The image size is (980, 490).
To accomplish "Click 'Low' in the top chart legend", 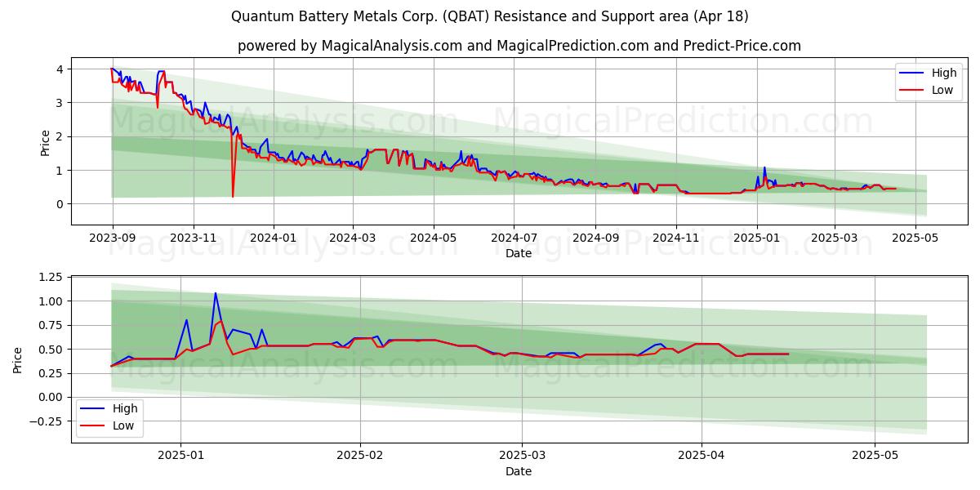I will click(942, 90).
